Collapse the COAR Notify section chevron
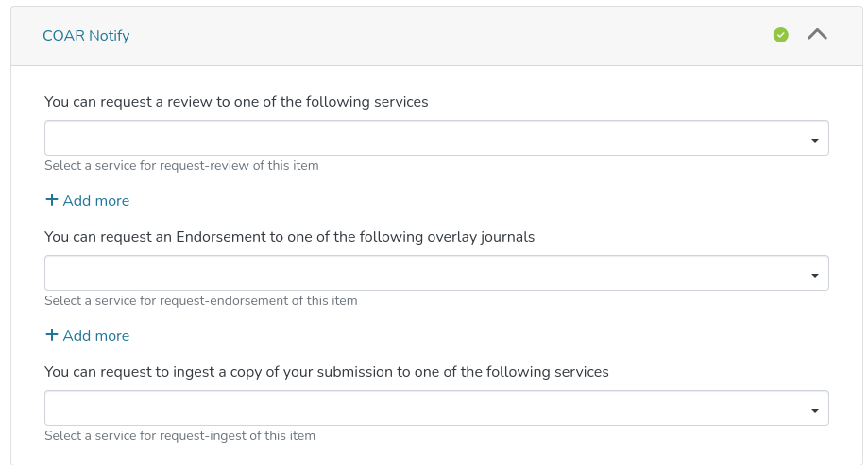 click(x=817, y=35)
